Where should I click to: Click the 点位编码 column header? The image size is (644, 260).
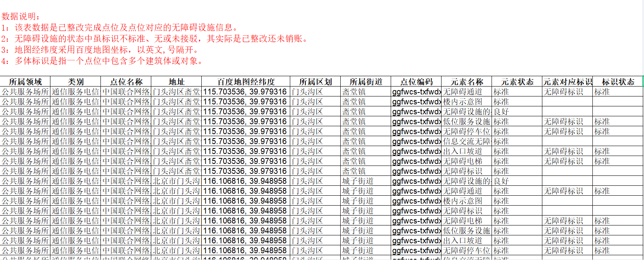pos(416,82)
